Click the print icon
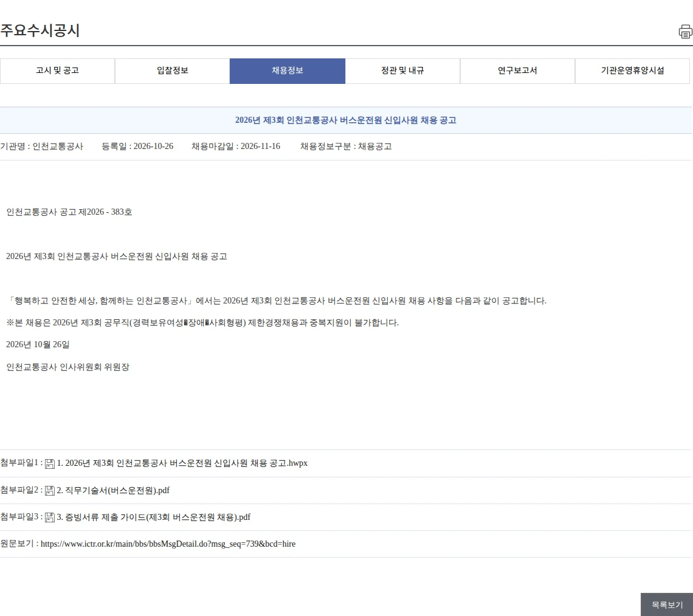 pos(686,32)
